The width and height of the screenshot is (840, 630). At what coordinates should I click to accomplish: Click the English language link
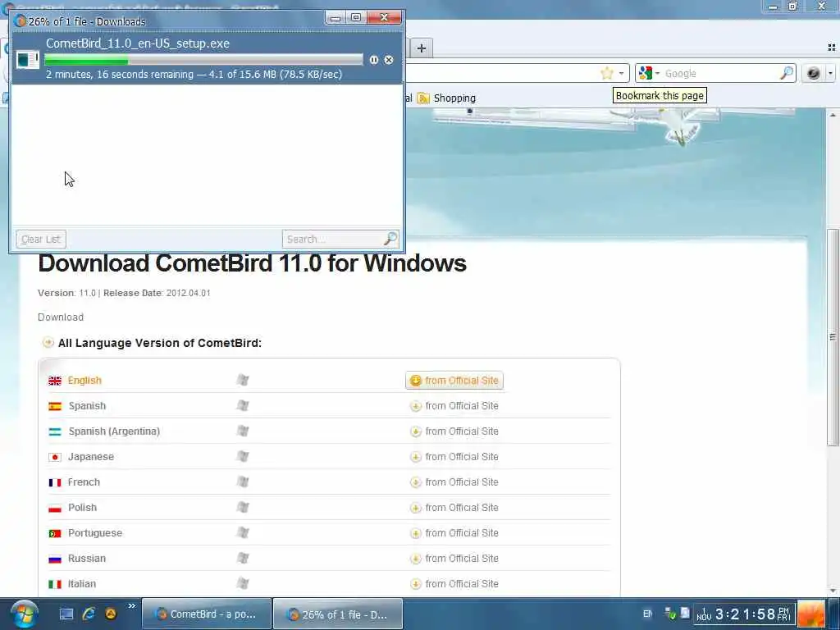click(84, 381)
